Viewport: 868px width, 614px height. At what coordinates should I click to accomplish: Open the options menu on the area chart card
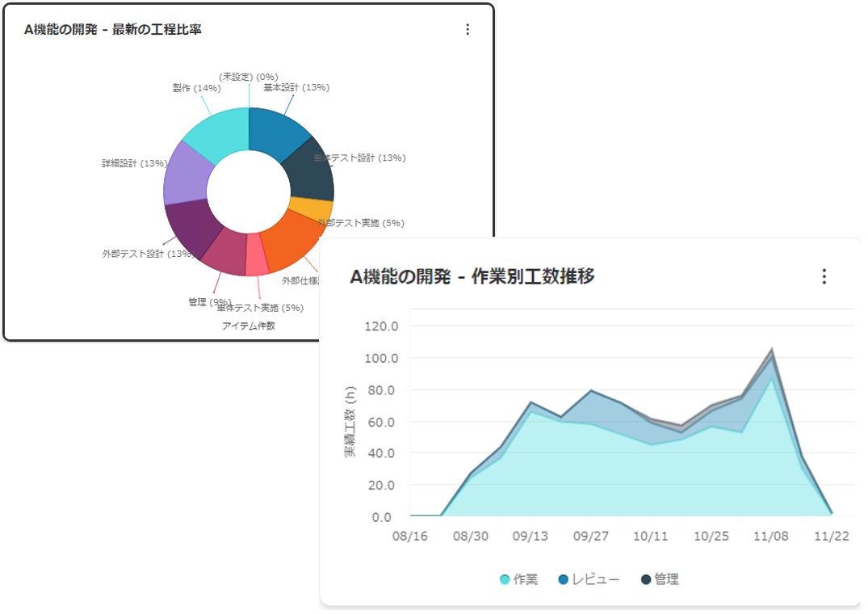[x=824, y=276]
